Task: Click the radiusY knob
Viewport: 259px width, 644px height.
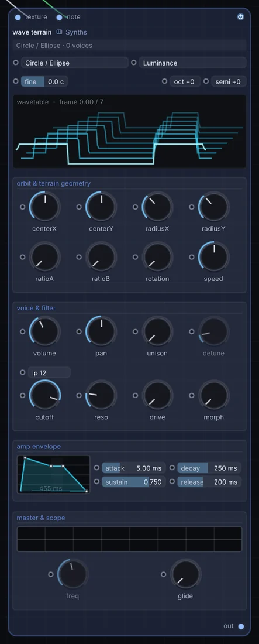Action: point(213,207)
